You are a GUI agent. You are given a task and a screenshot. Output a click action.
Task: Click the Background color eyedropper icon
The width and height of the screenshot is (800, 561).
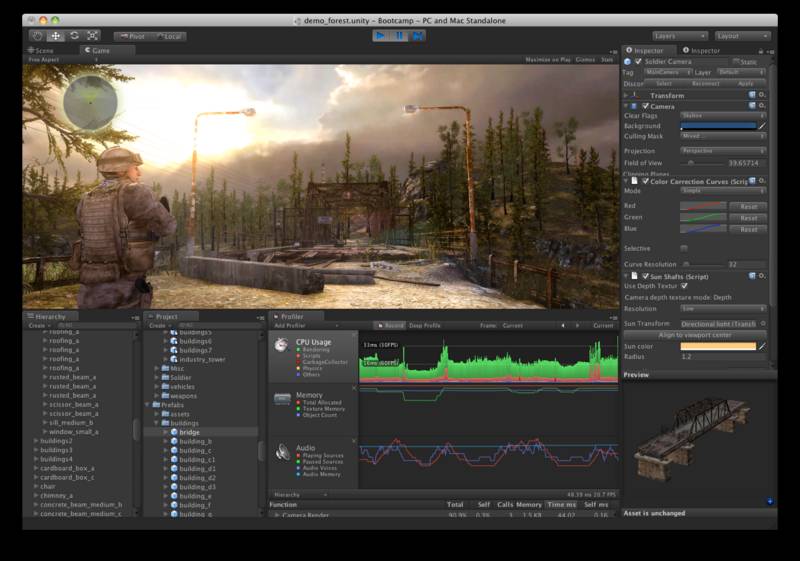pyautogui.click(x=762, y=126)
